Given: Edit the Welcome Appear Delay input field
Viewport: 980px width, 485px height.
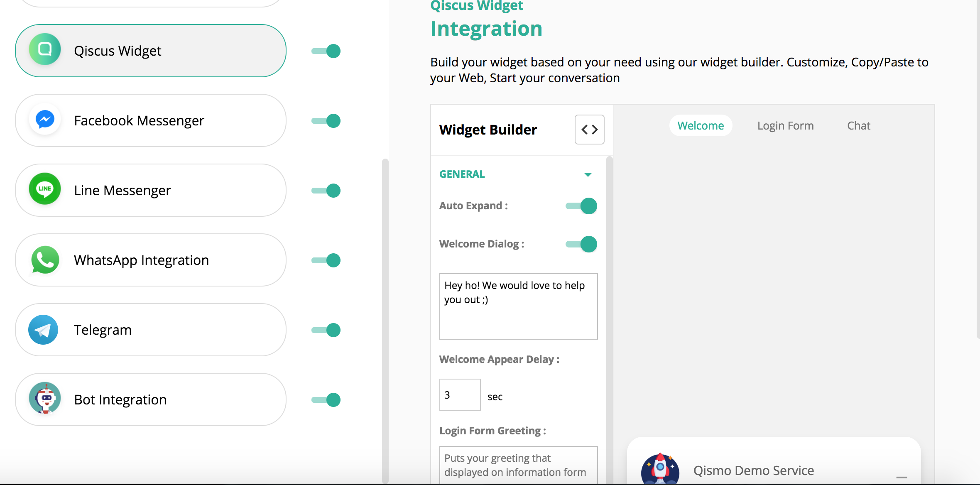Looking at the screenshot, I should pos(459,395).
